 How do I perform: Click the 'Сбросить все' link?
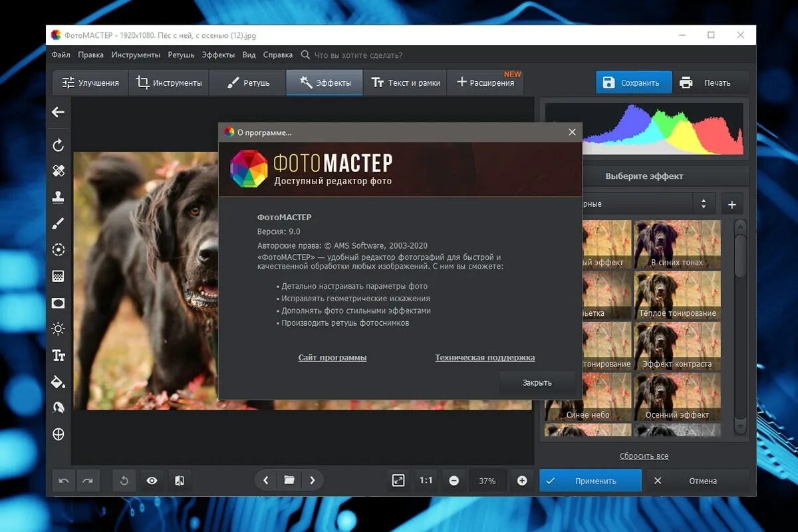point(644,456)
